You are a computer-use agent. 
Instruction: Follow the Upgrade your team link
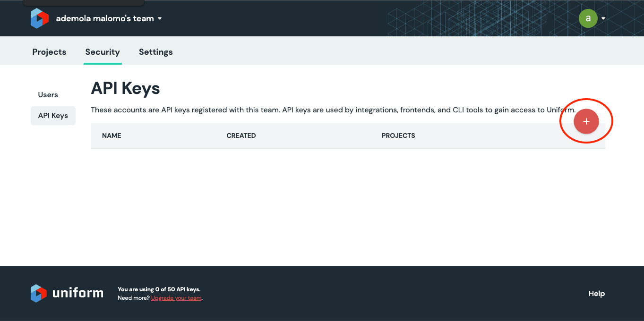pos(176,298)
